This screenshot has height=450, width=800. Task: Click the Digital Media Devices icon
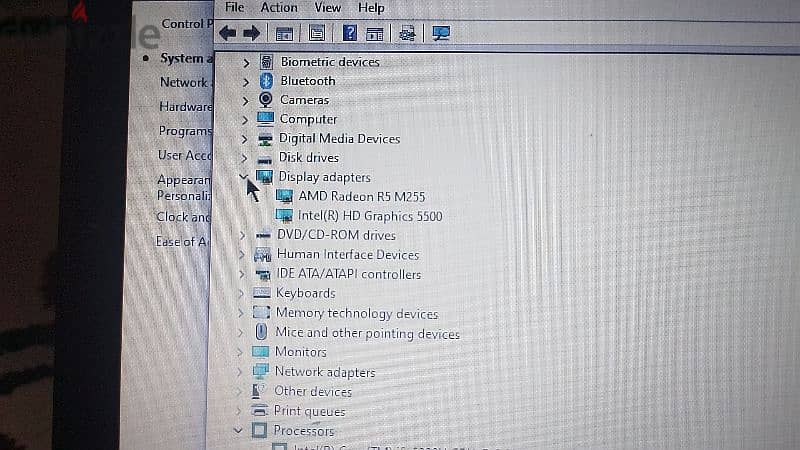click(265, 139)
